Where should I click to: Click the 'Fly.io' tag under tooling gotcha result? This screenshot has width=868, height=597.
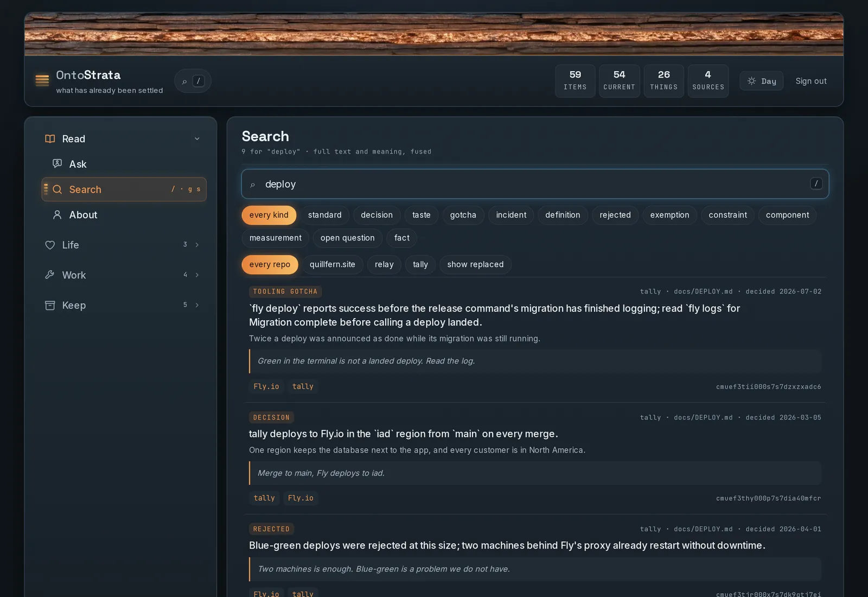(x=266, y=386)
